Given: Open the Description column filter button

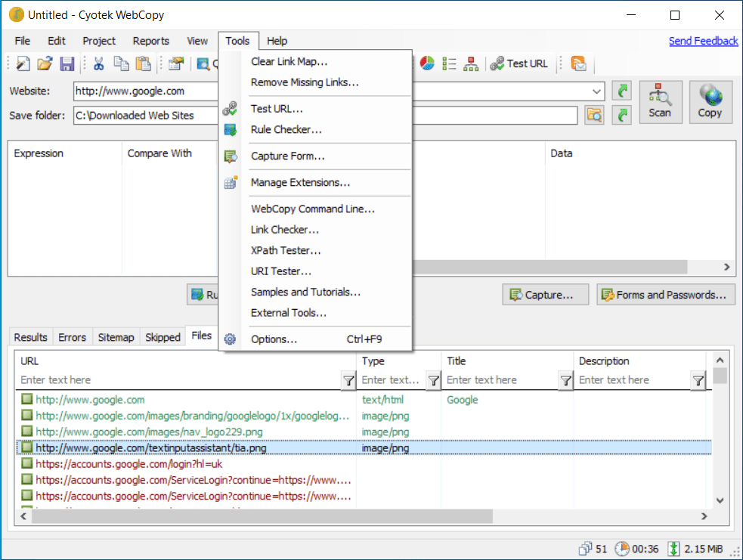Looking at the screenshot, I should 698,380.
